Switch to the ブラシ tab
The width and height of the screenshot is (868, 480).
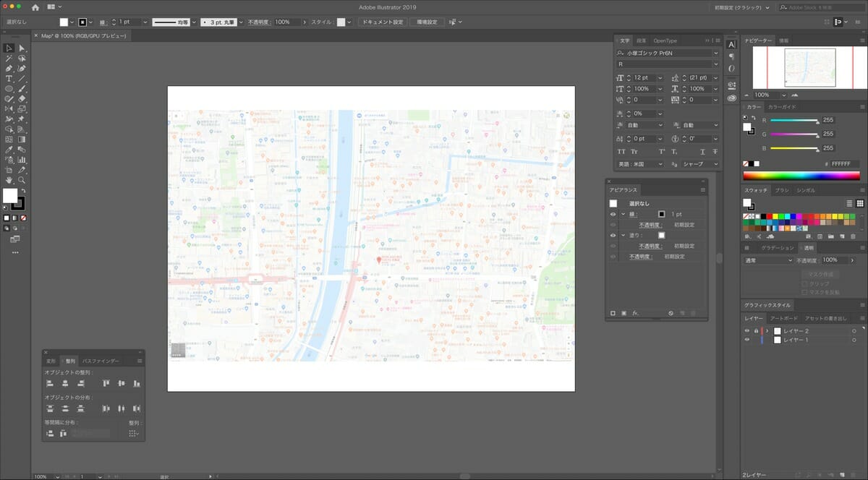point(782,190)
